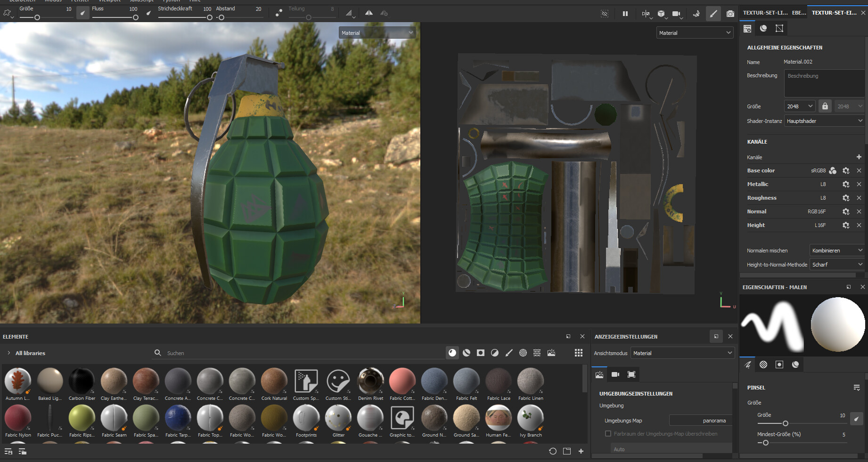This screenshot has width=868, height=462.
Task: Open the Shader-Instanz Hauptshader dropdown
Action: click(824, 121)
